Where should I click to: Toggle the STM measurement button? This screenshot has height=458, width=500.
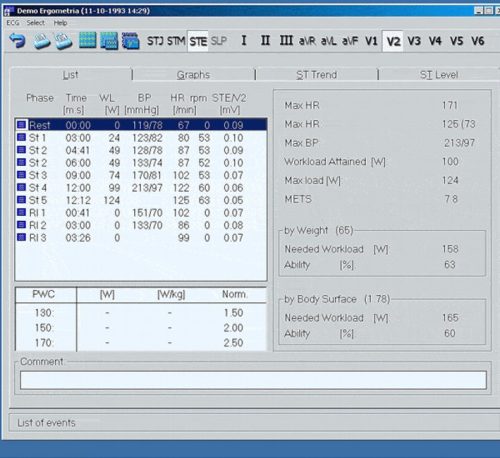tap(176, 41)
